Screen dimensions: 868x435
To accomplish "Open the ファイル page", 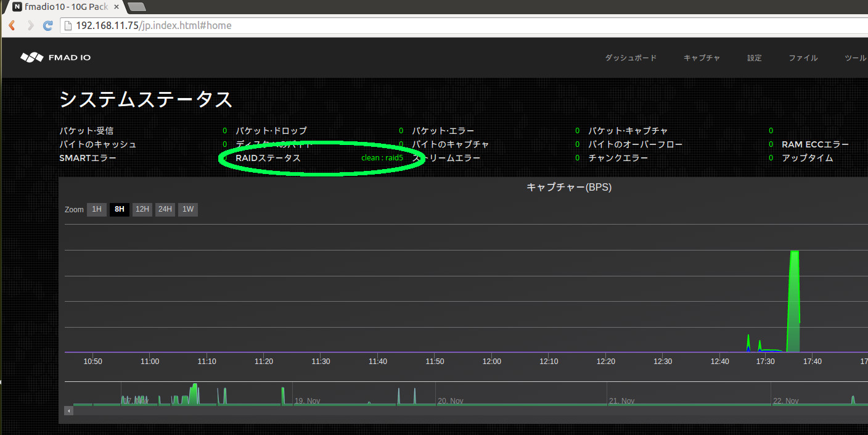I will coord(803,57).
